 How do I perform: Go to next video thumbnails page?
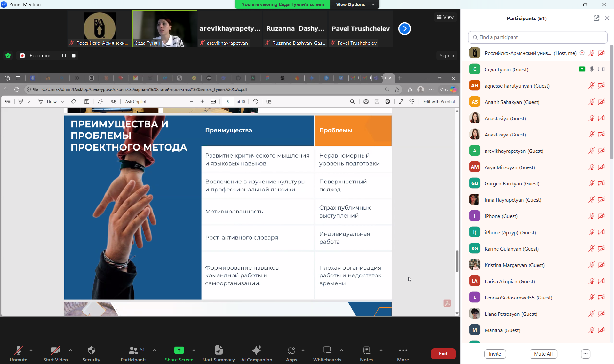(x=404, y=29)
